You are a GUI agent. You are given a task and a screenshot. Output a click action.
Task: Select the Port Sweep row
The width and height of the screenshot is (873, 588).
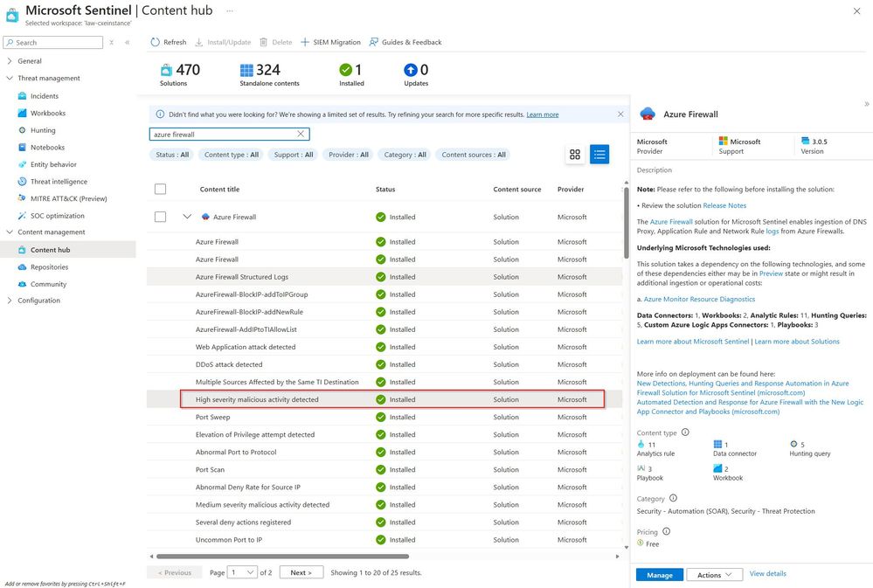tap(385, 417)
